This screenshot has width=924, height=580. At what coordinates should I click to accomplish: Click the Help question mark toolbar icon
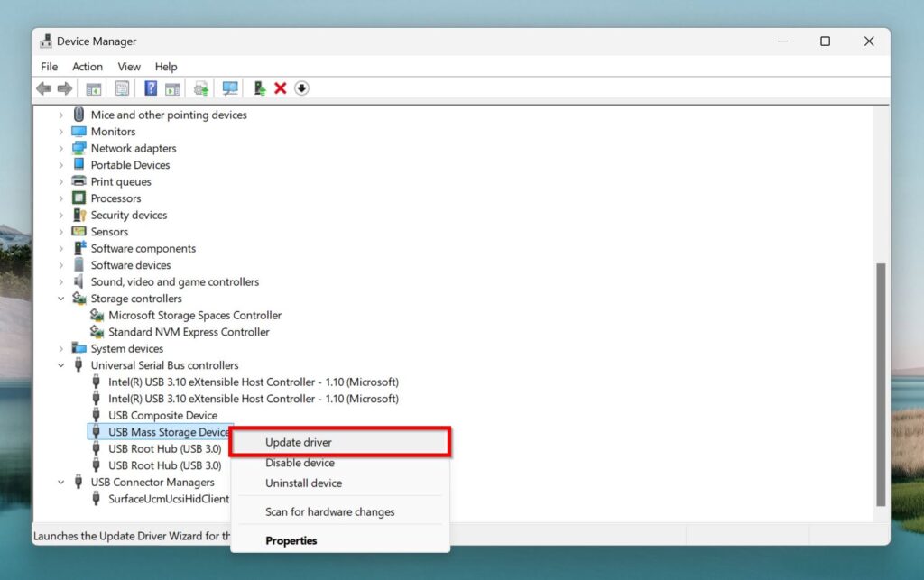151,88
